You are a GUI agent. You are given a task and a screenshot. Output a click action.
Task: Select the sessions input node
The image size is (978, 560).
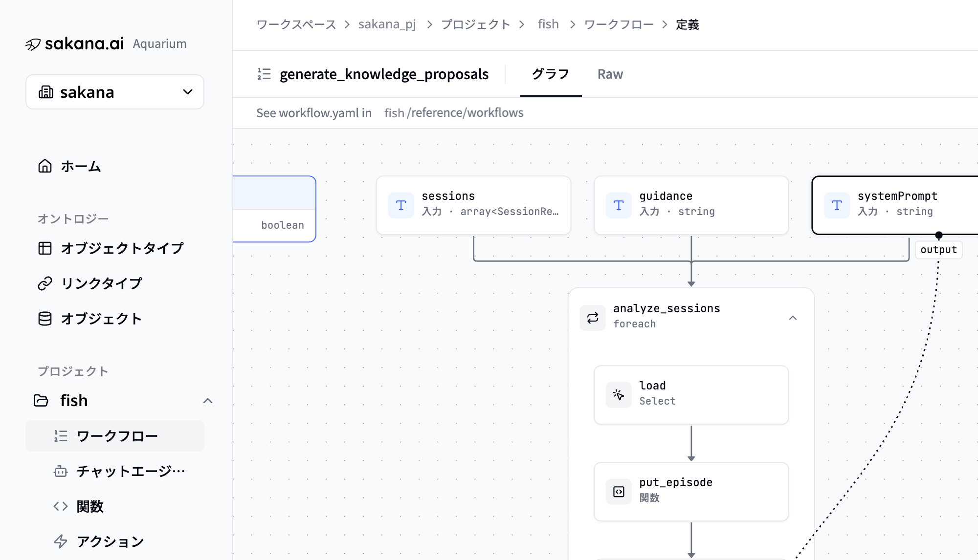tap(473, 205)
